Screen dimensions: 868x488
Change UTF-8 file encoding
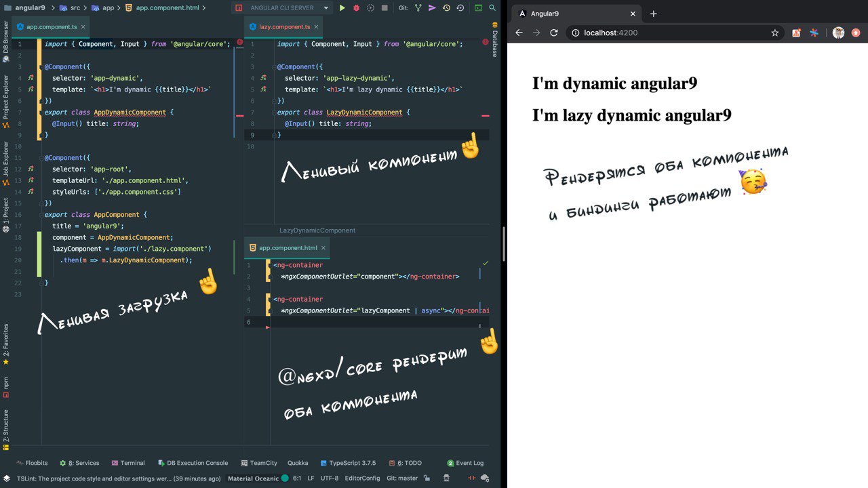330,479
